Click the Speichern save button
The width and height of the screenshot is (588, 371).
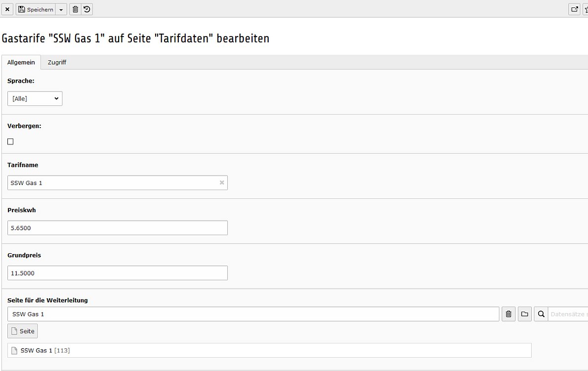click(x=36, y=9)
